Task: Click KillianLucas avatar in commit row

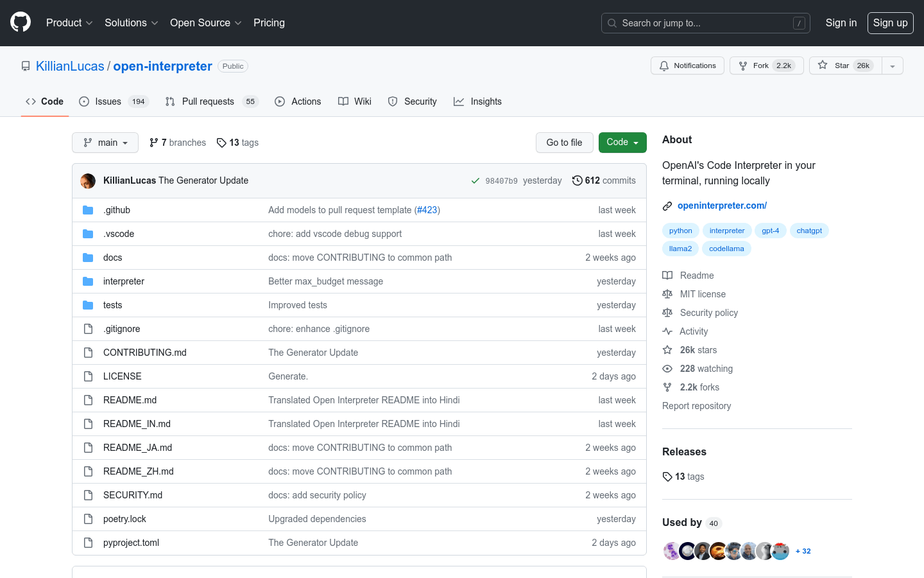Action: [x=88, y=181]
